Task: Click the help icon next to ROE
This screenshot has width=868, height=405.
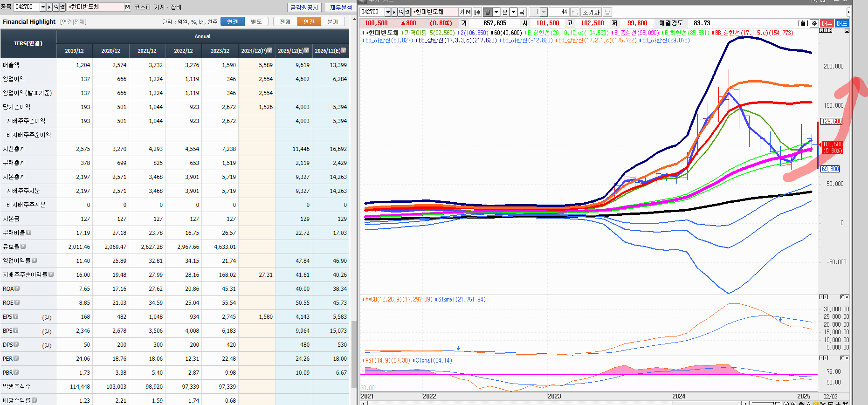Action: pos(17,302)
